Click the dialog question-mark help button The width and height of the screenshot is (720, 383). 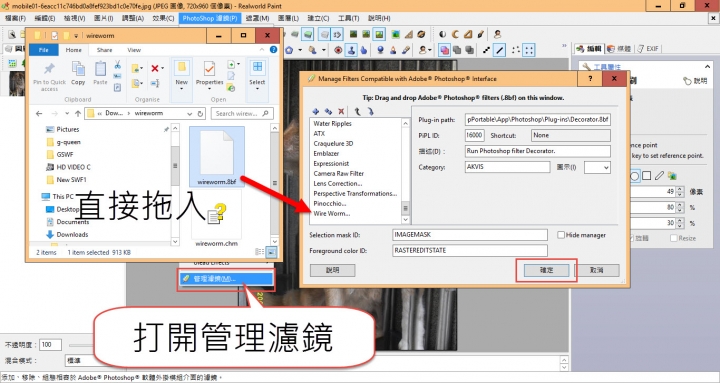590,79
